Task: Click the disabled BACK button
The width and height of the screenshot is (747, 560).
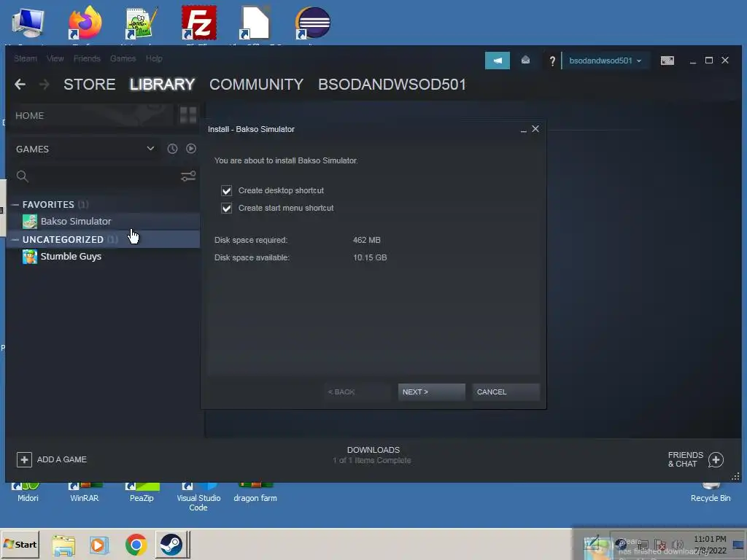Action: pyautogui.click(x=357, y=392)
